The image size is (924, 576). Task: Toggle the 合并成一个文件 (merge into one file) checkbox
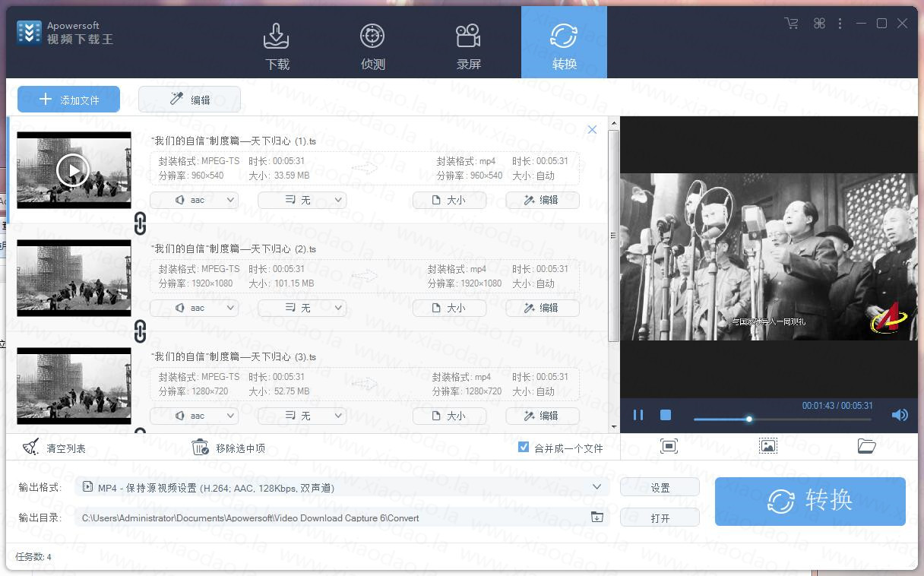[x=524, y=448]
